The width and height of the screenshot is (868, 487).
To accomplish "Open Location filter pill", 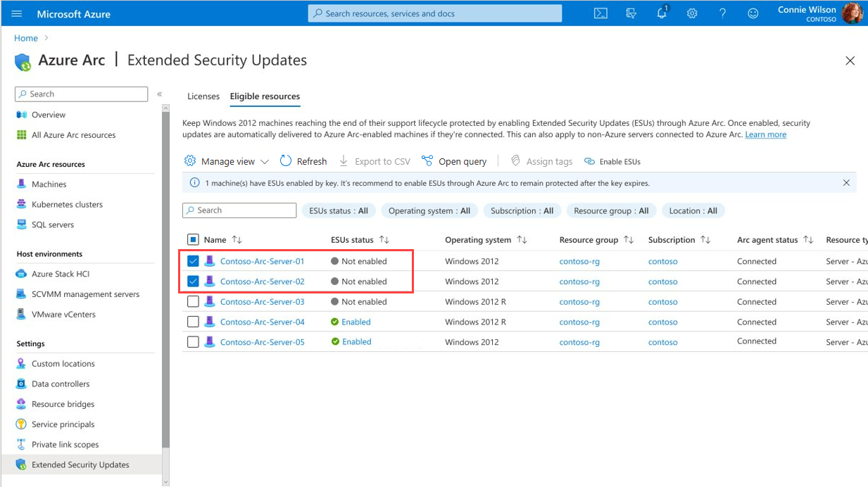I will click(x=693, y=210).
